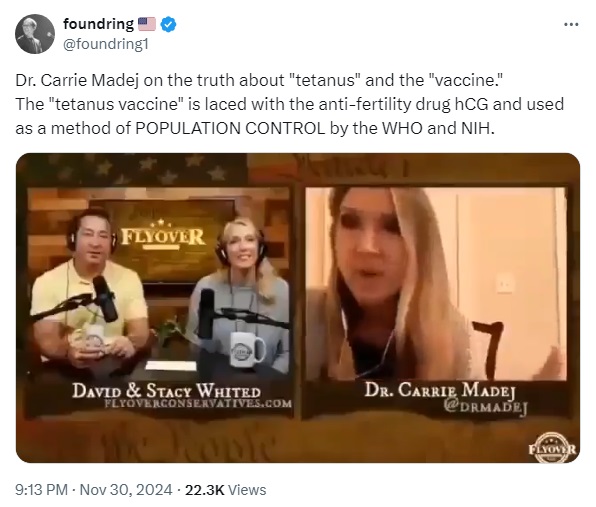Viewport: 596px width, 507px height.
Task: Click the FLYOVERCONSERVATIVES.COM caption text
Action: click(x=198, y=404)
